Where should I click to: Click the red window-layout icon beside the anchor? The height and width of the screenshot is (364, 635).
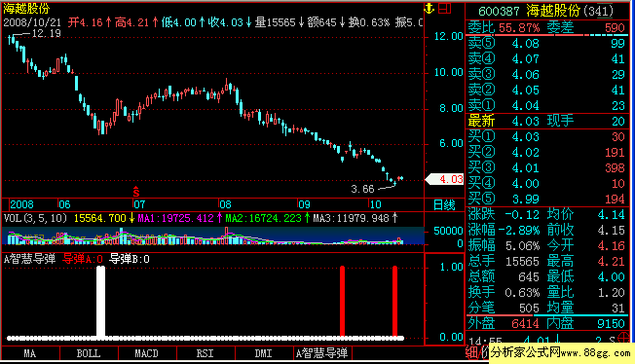point(445,8)
